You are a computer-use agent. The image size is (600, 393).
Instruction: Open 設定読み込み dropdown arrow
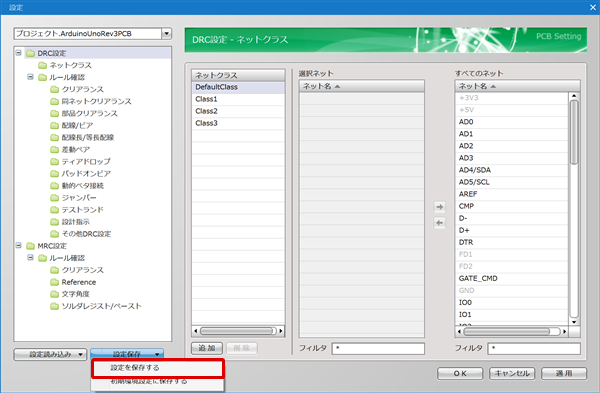pos(80,354)
